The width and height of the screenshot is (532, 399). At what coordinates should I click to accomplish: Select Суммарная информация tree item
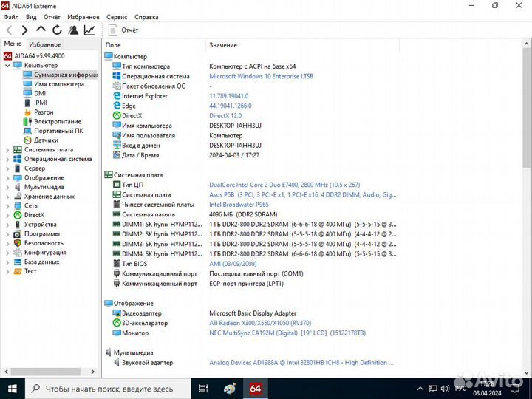point(65,75)
